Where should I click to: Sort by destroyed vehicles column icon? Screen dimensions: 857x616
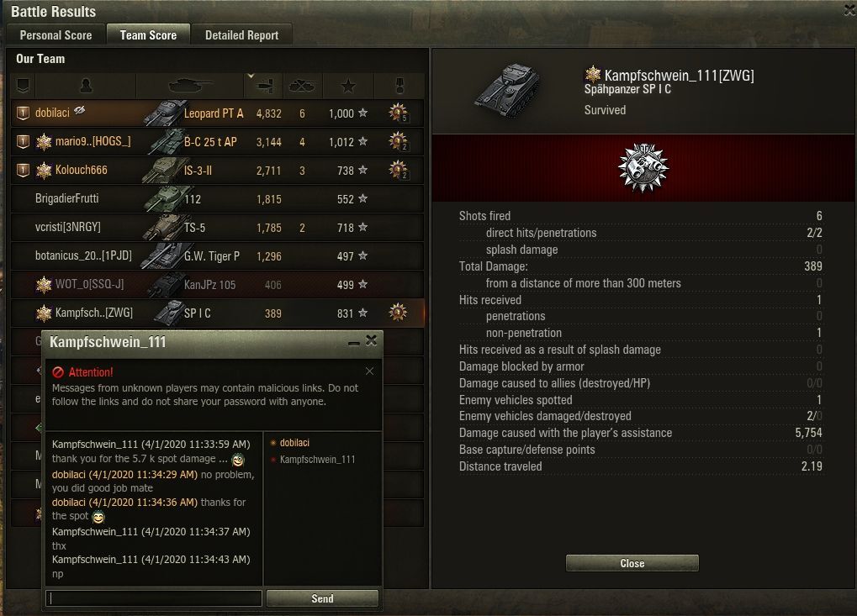click(x=302, y=86)
